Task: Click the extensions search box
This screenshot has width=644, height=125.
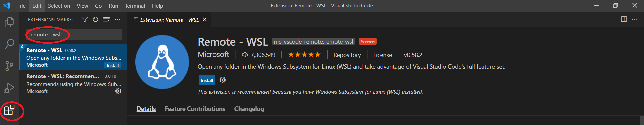Action: click(74, 34)
